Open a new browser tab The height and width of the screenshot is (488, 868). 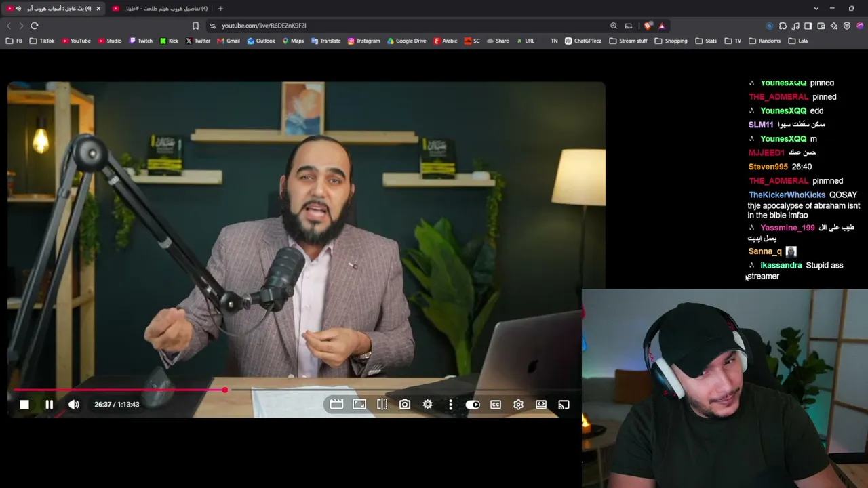coord(220,9)
